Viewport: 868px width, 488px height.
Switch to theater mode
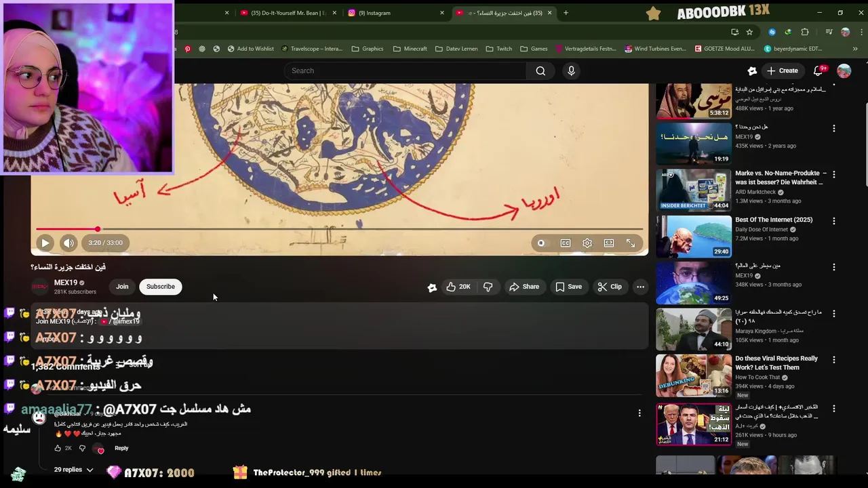pyautogui.click(x=609, y=243)
